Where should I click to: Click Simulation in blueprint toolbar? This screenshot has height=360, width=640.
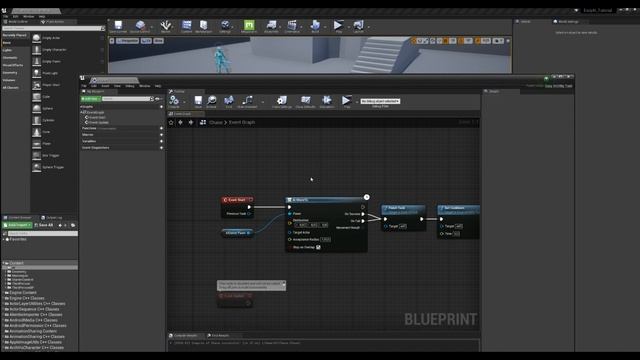click(327, 101)
